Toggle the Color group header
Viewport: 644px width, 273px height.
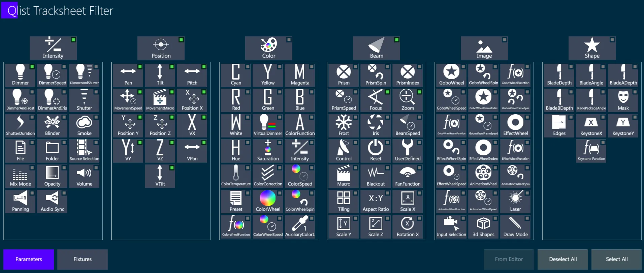(269, 48)
